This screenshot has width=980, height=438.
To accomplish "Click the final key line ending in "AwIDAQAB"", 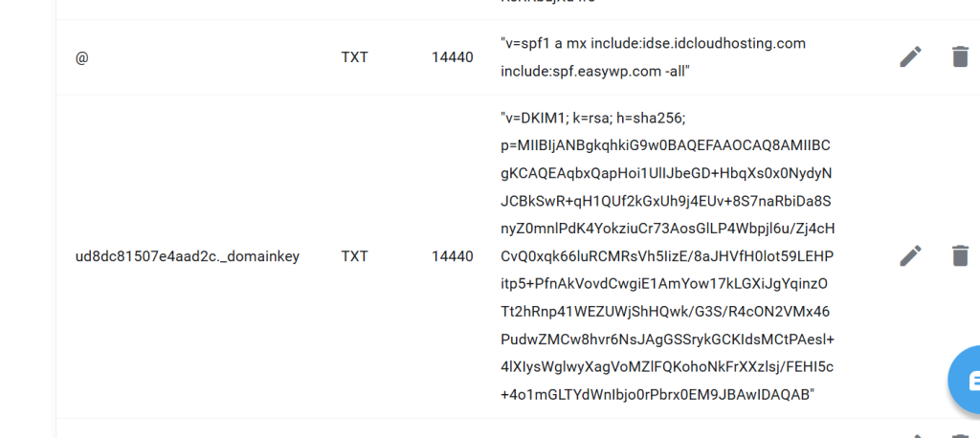I will click(657, 395).
